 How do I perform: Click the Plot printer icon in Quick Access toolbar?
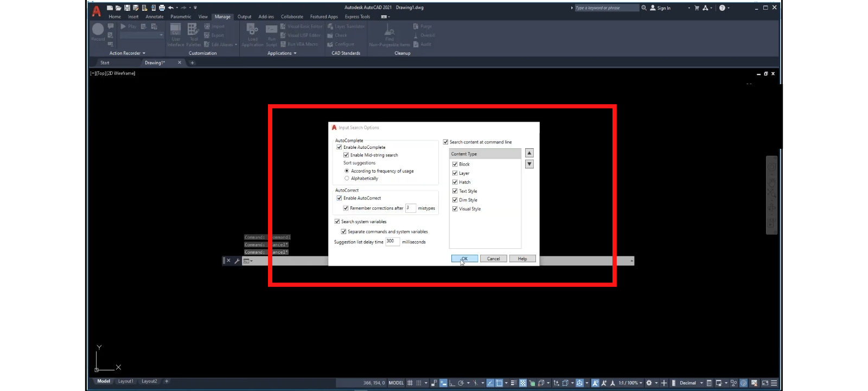pos(162,8)
